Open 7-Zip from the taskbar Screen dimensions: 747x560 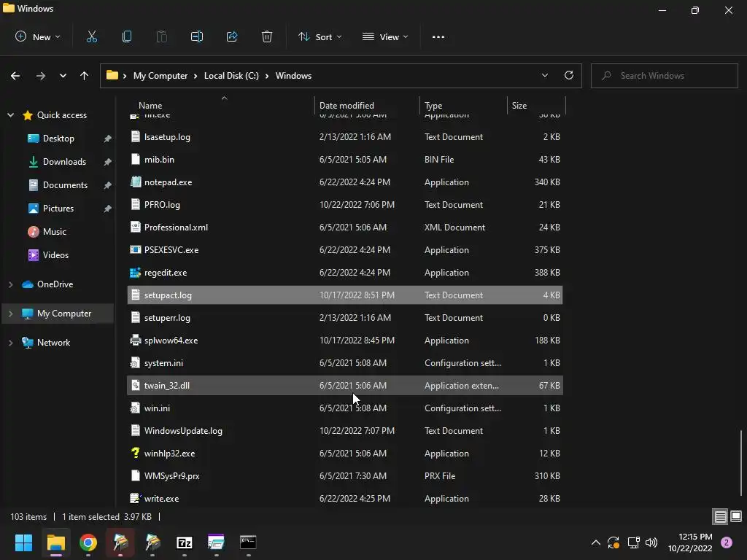point(185,542)
